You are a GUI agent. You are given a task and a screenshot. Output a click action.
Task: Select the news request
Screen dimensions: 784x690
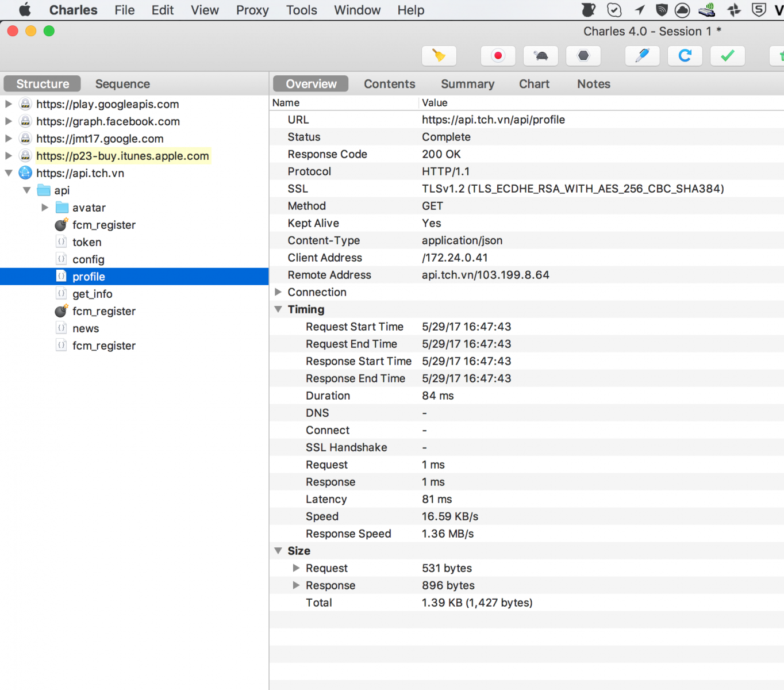point(86,328)
